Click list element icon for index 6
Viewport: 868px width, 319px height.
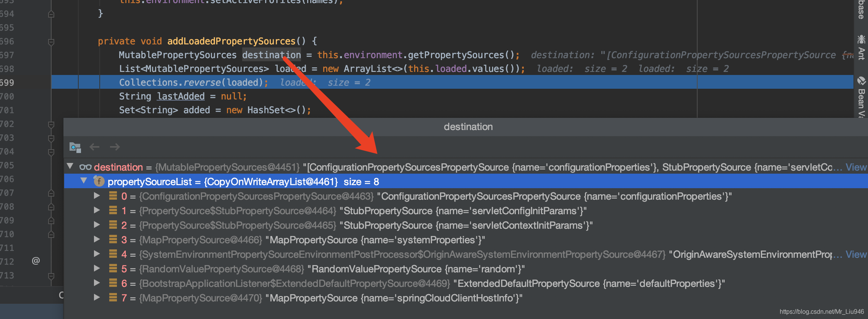point(113,283)
